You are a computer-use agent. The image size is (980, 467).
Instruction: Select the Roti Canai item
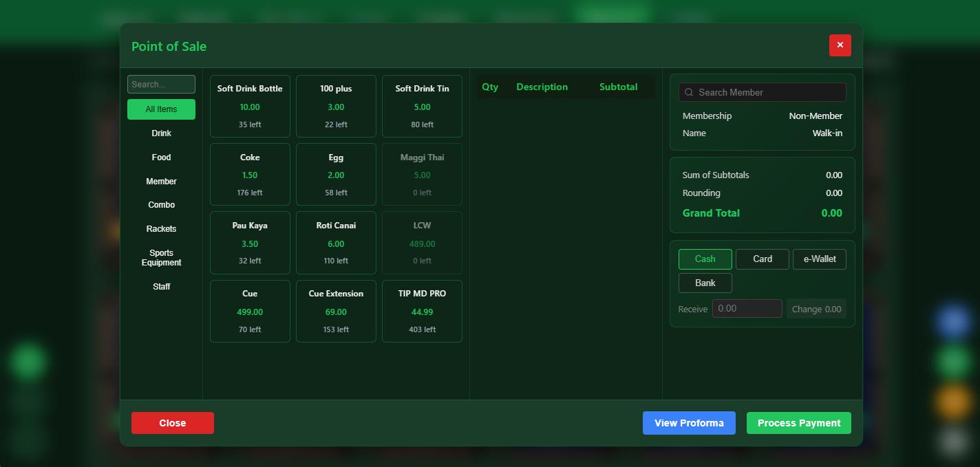(336, 242)
